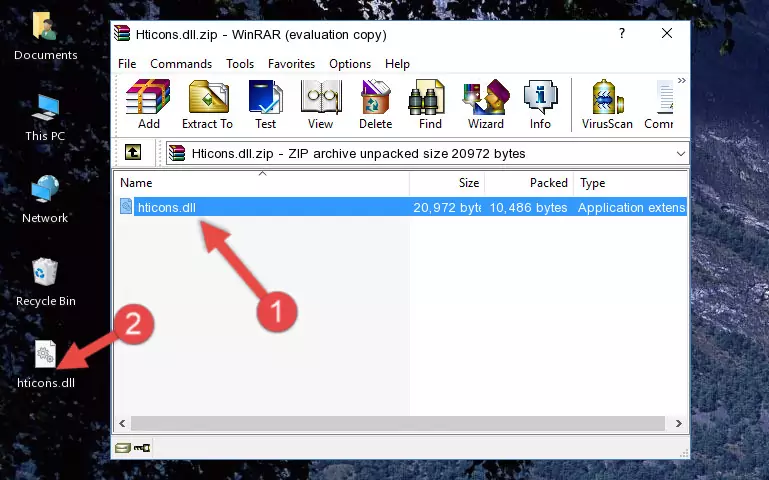769x480 pixels.
Task: Sort file list by Size column
Action: point(447,183)
